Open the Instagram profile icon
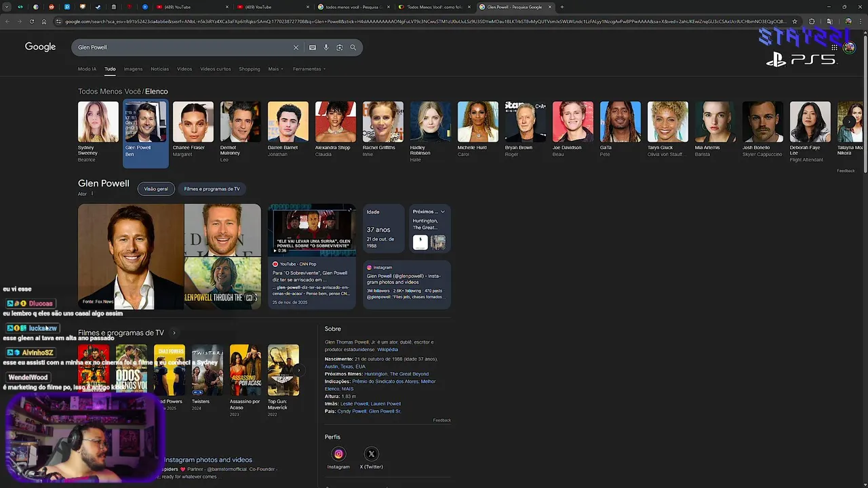This screenshot has height=488, width=868. pos(338,454)
